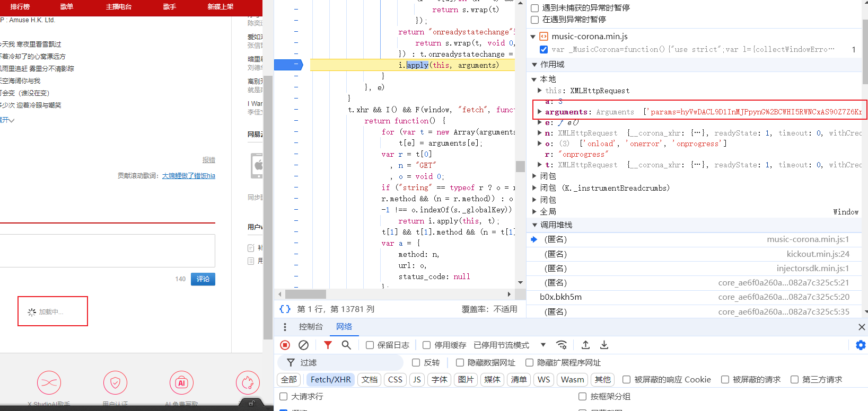
Task: Click the breakpoint marker on apply line
Action: pyautogui.click(x=288, y=65)
